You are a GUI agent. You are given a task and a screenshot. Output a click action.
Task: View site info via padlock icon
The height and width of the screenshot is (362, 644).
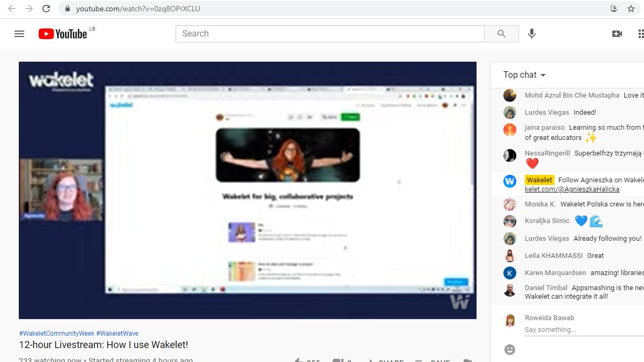pyautogui.click(x=67, y=9)
